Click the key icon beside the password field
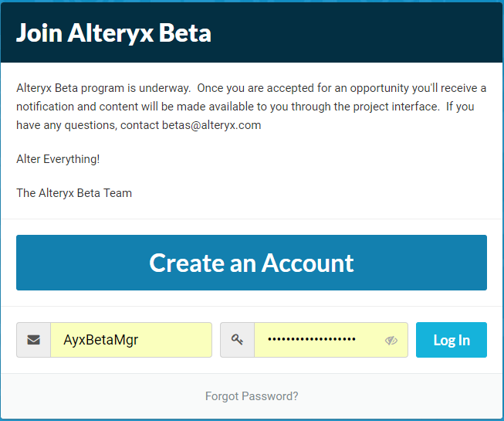The height and width of the screenshot is (421, 504). click(237, 340)
